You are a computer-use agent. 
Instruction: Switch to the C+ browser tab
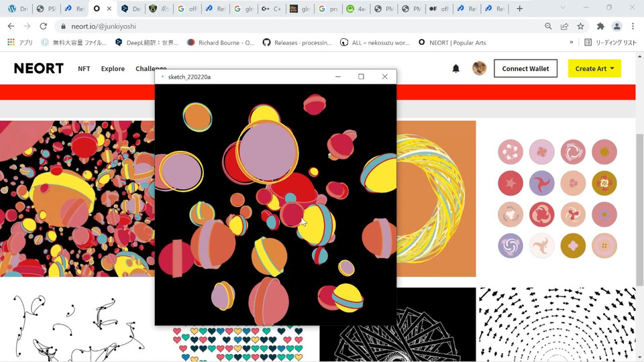[270, 8]
